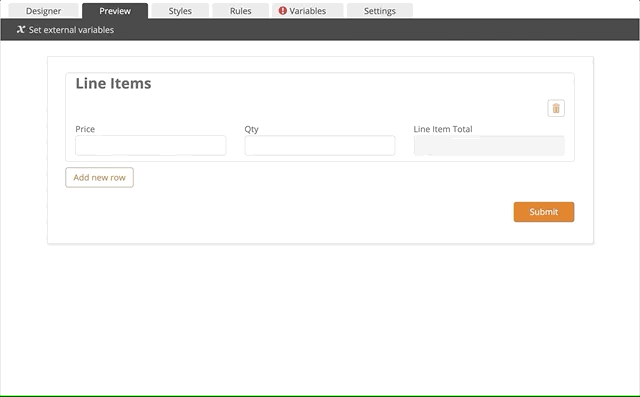This screenshot has height=397, width=640.
Task: Click the Price label
Action: (85, 129)
